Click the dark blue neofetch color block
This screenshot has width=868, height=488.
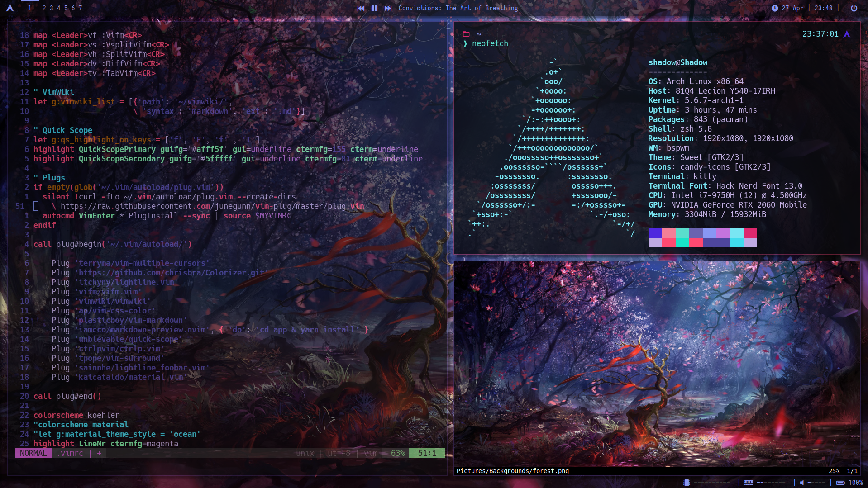(655, 233)
